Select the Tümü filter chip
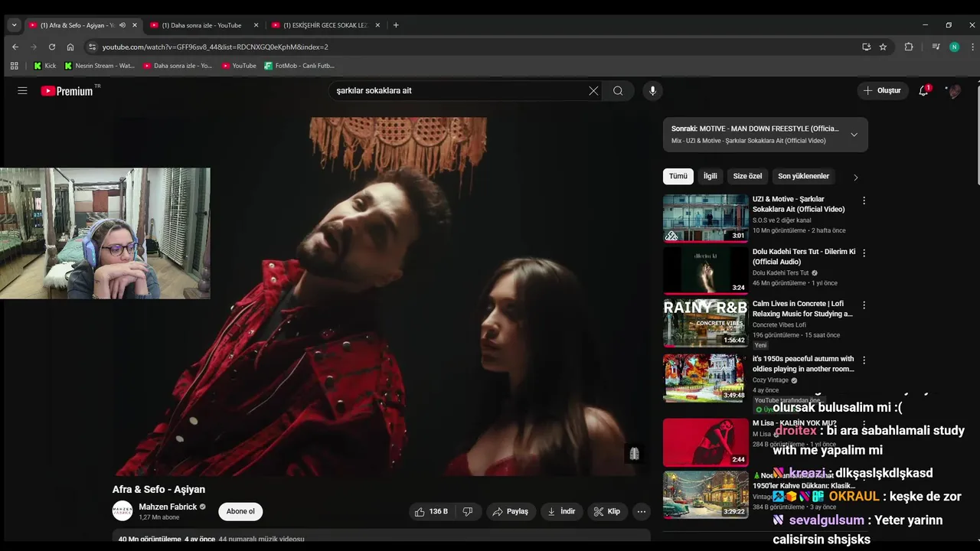980x551 pixels. point(678,176)
